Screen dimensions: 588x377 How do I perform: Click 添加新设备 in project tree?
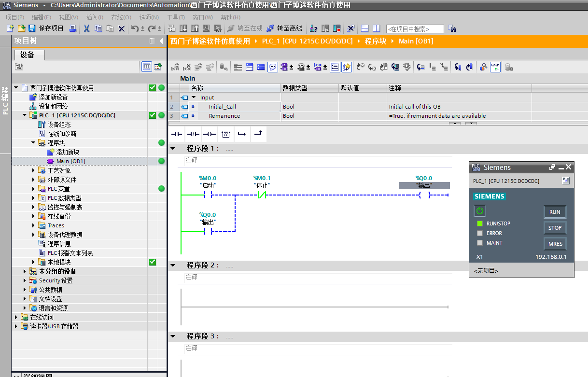[53, 97]
